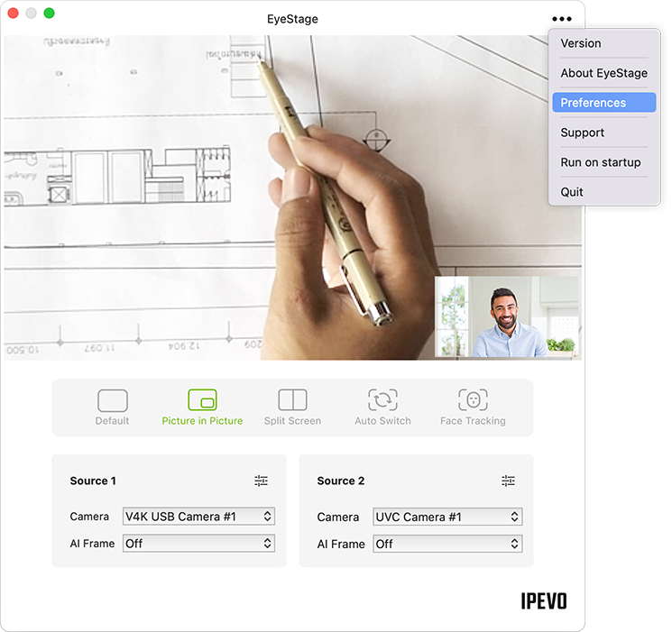The width and height of the screenshot is (672, 632).
Task: Quit EyeStage via the menu
Action: [x=572, y=192]
